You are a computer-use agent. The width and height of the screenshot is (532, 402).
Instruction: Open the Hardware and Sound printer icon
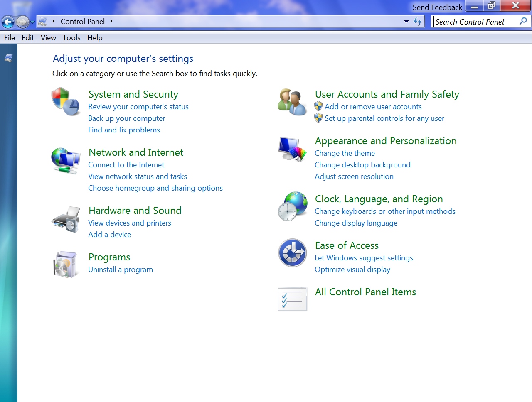[66, 219]
